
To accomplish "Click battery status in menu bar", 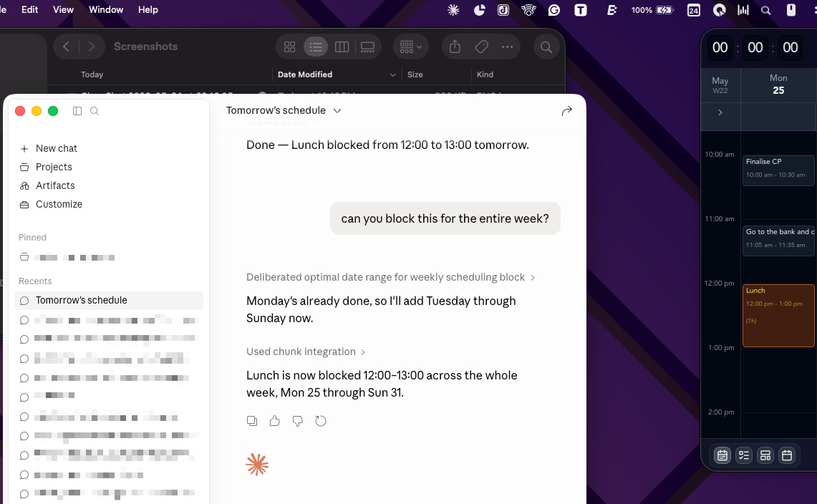I will (652, 10).
